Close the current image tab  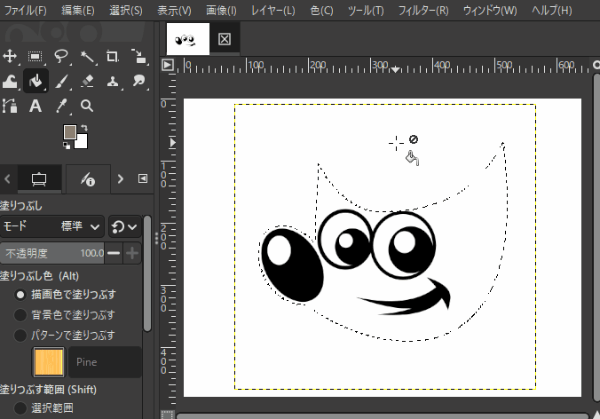224,39
